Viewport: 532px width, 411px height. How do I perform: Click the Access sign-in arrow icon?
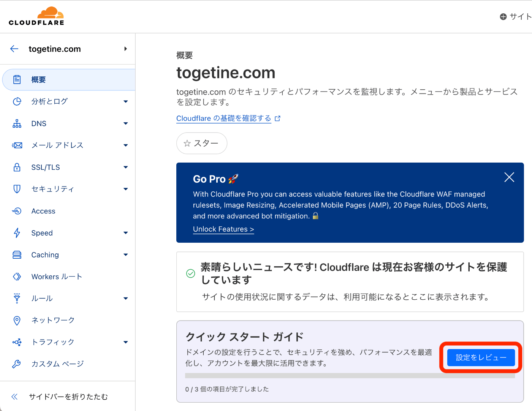[17, 211]
